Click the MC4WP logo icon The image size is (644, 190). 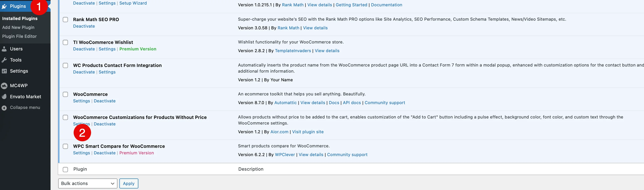pos(4,86)
